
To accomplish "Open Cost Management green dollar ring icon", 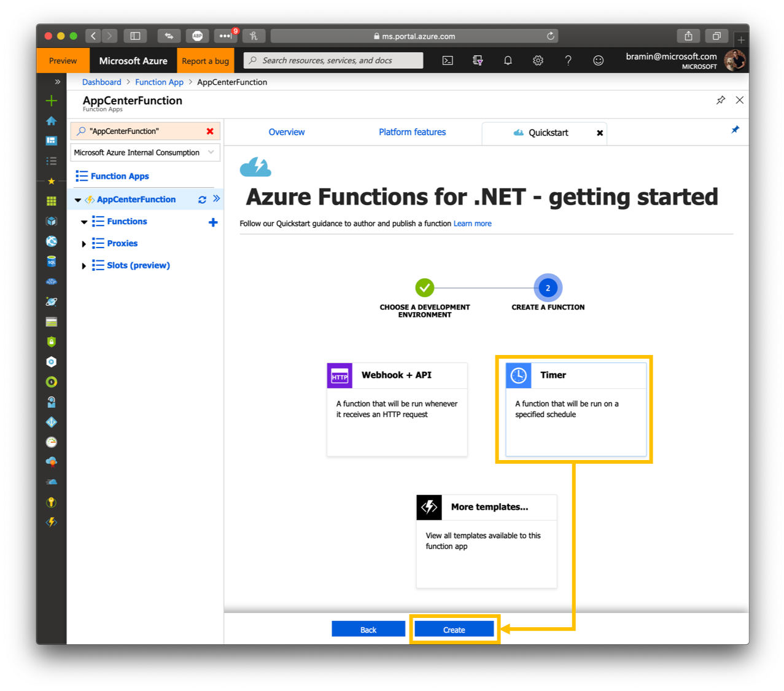I will 52,382.
